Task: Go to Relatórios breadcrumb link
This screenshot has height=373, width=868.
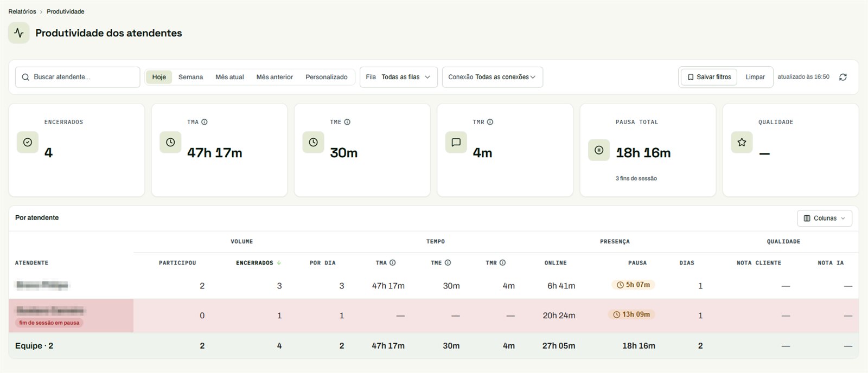Action: point(22,11)
